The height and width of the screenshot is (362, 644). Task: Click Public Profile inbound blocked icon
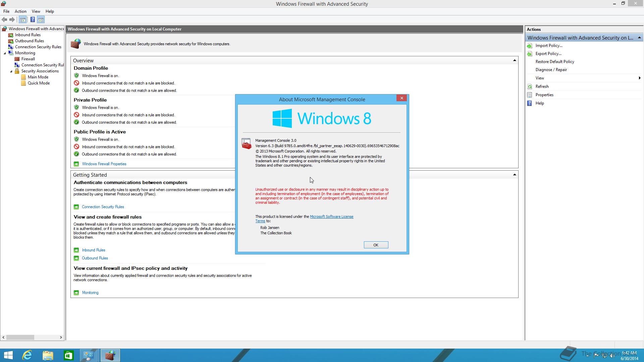[x=76, y=147]
